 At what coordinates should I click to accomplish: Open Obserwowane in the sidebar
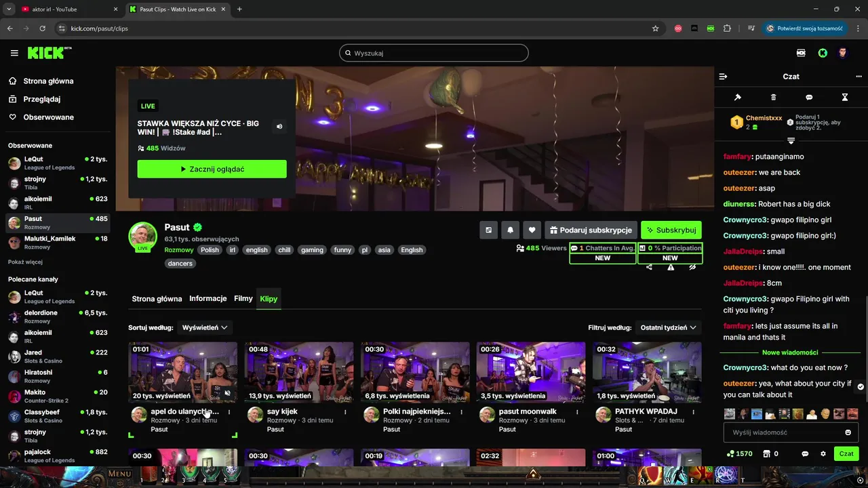(x=48, y=117)
